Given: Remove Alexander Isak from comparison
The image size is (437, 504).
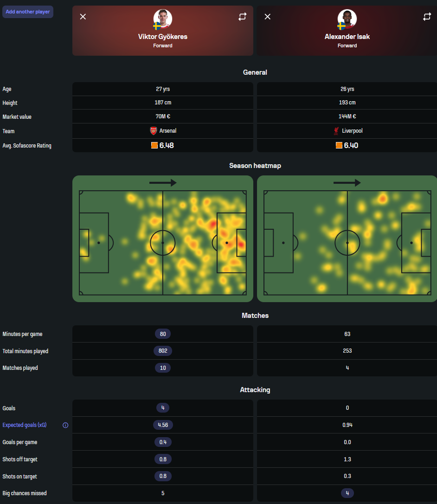Looking at the screenshot, I should (268, 17).
